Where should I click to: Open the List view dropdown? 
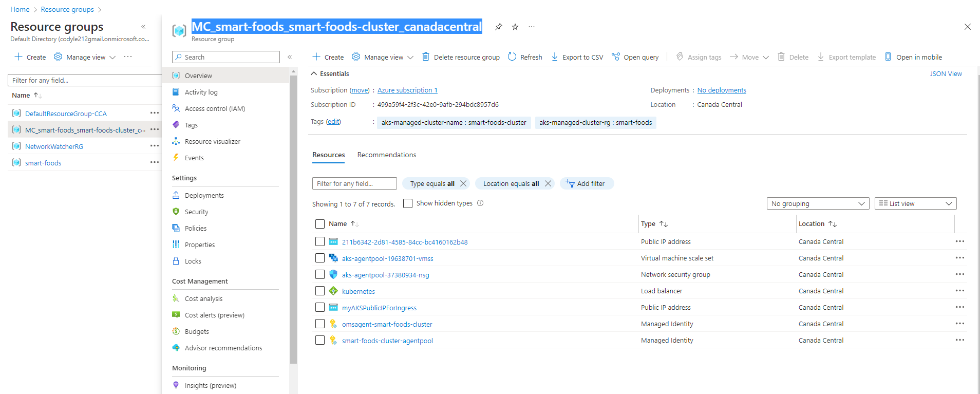915,203
